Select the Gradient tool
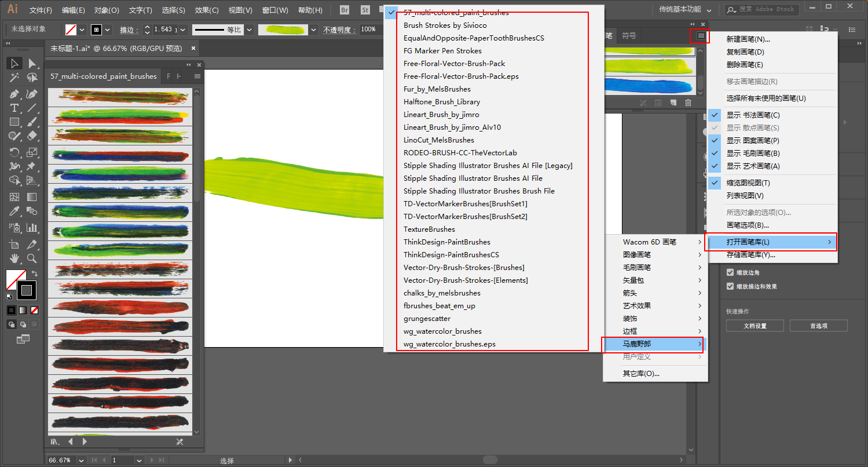This screenshot has height=467, width=868. coord(32,197)
